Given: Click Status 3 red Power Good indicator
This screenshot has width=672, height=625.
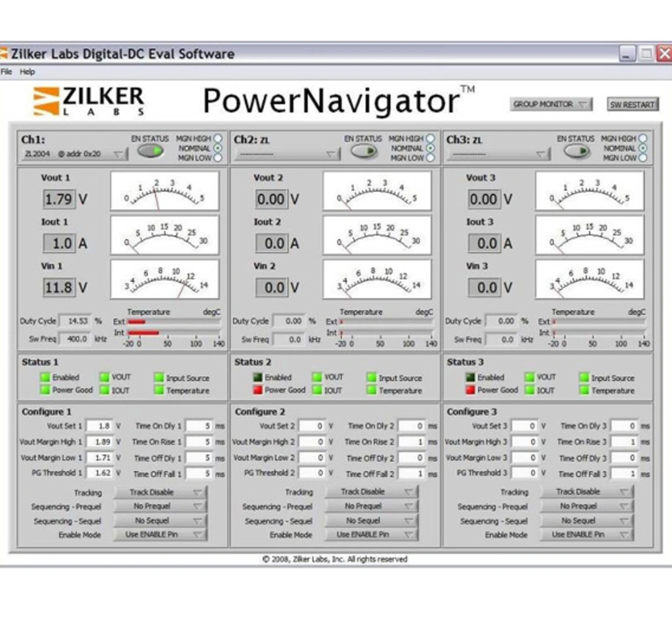Looking at the screenshot, I should pyautogui.click(x=470, y=390).
